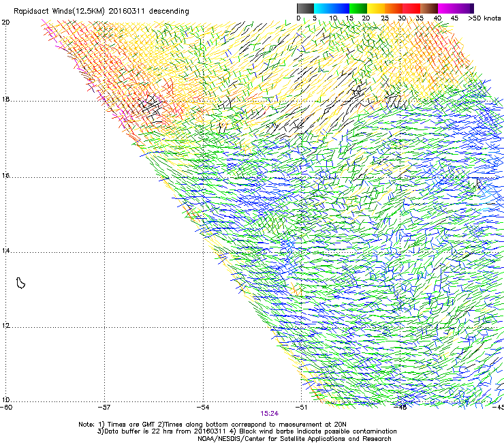Click the '>50 knots' legend label

484,18
